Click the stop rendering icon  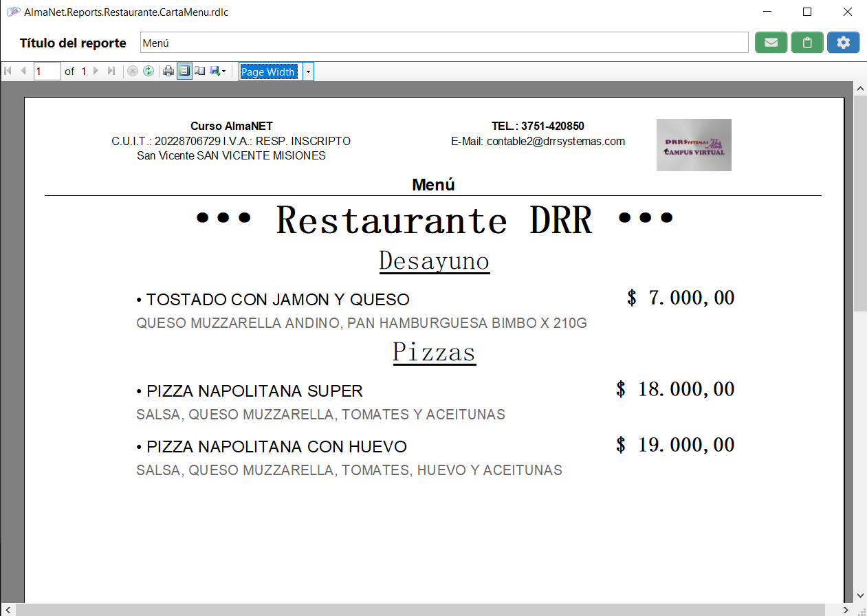point(133,71)
